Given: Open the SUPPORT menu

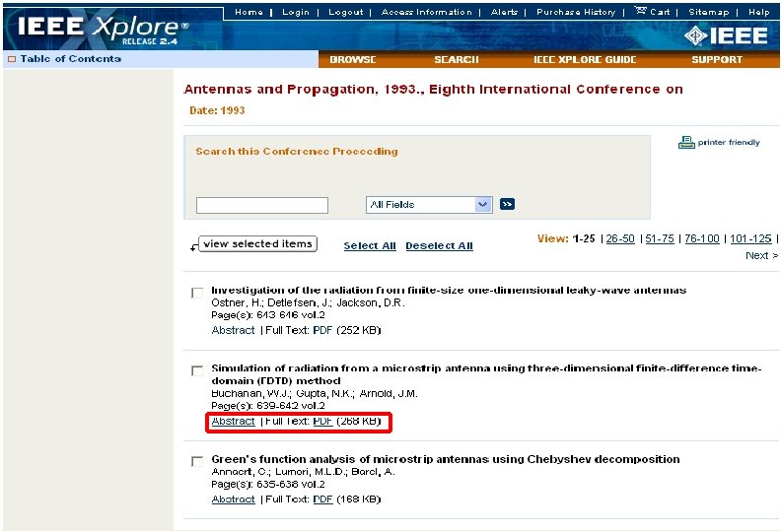Looking at the screenshot, I should tap(717, 60).
